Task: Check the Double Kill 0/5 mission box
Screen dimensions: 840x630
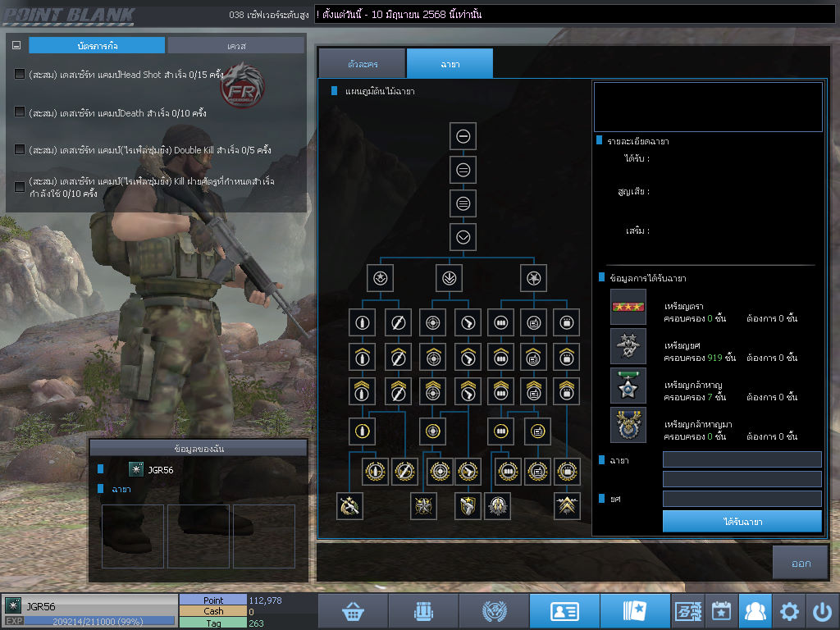Action: click(20, 149)
